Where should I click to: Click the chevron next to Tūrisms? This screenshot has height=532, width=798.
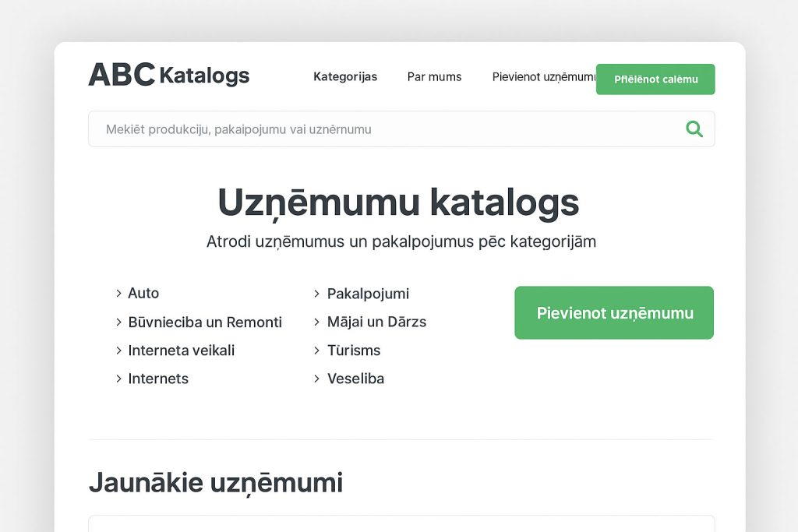317,351
